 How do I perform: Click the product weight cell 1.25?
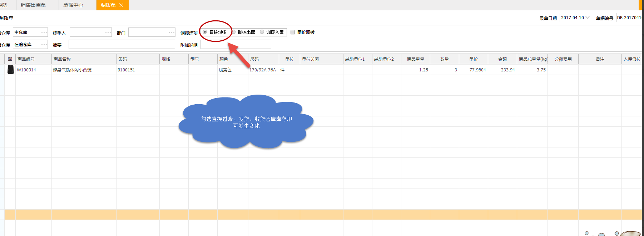point(416,70)
